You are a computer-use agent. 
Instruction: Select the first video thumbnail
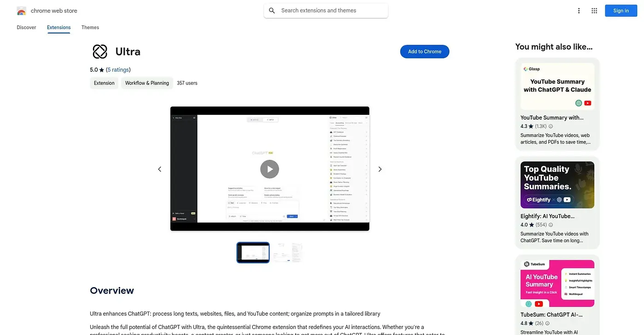(x=253, y=253)
